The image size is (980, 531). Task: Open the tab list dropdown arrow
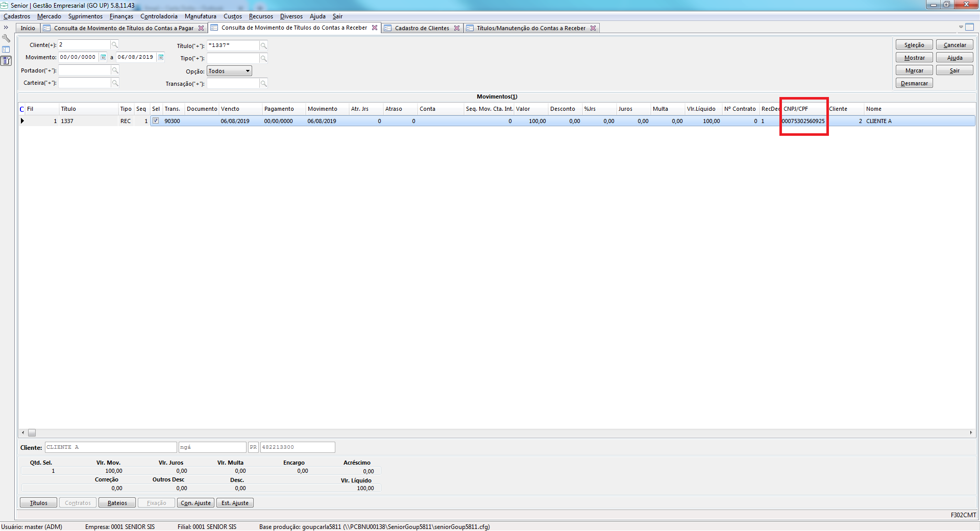[961, 27]
